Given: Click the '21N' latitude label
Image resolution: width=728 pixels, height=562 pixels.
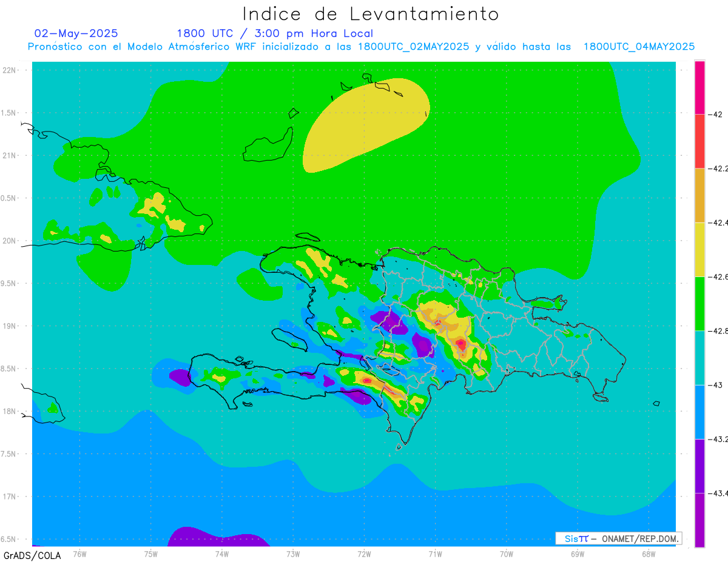Looking at the screenshot, I should pos(9,155).
